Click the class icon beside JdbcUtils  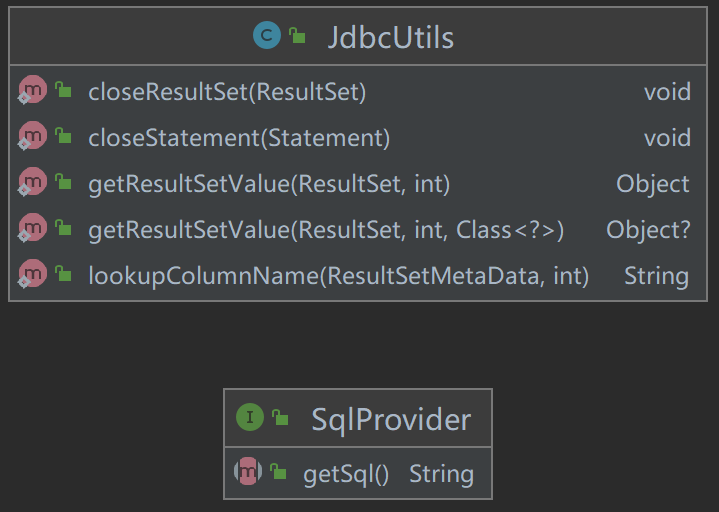point(266,37)
